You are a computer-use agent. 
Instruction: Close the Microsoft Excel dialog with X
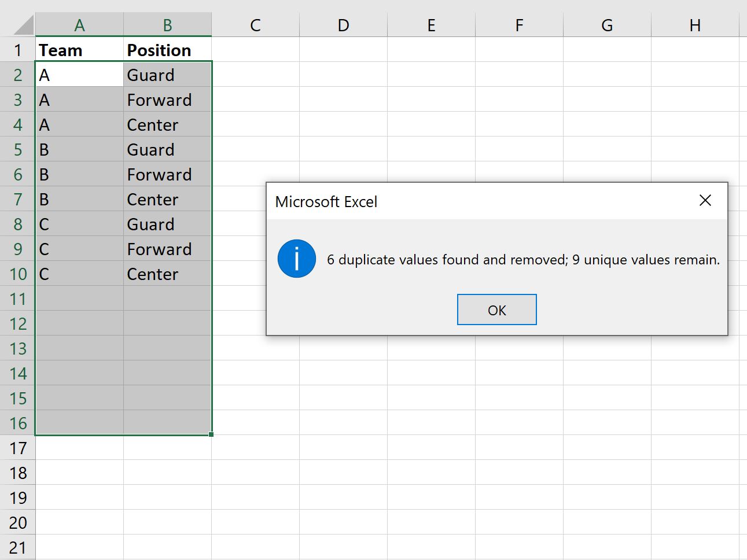[x=705, y=201]
